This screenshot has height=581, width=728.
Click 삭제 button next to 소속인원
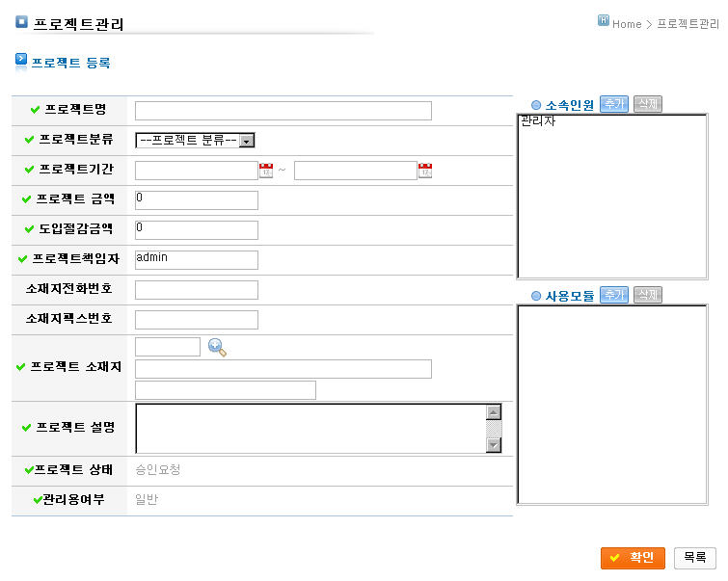[648, 104]
